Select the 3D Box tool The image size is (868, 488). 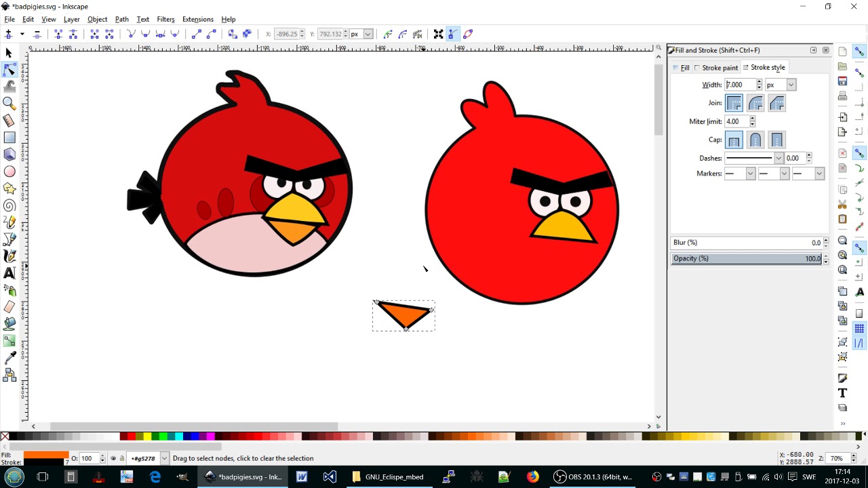tap(9, 155)
